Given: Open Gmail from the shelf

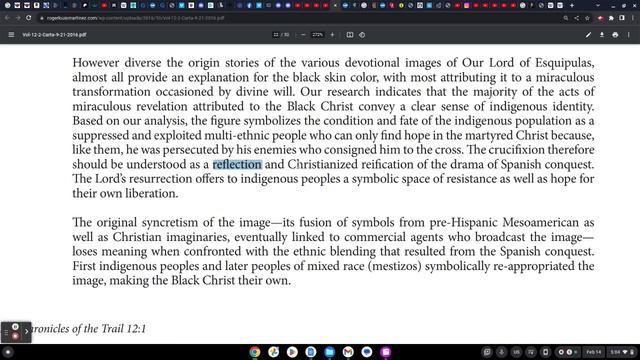Looking at the screenshot, I should click(348, 352).
